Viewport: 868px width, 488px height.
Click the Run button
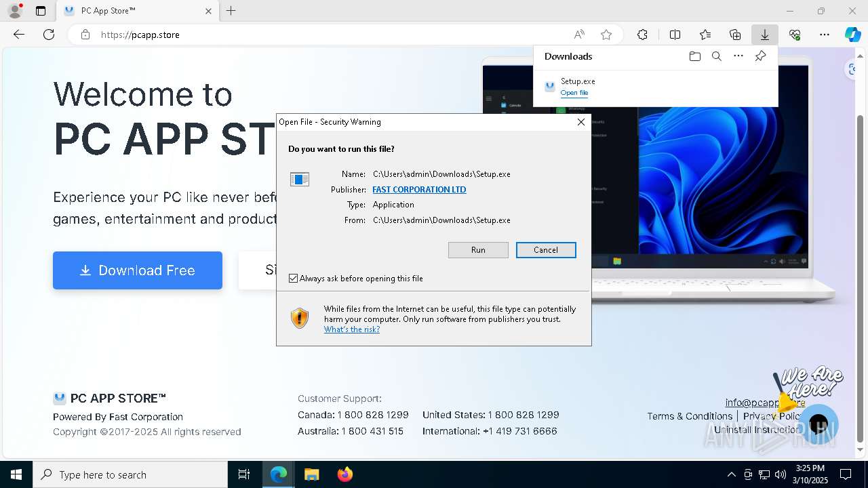pos(478,250)
